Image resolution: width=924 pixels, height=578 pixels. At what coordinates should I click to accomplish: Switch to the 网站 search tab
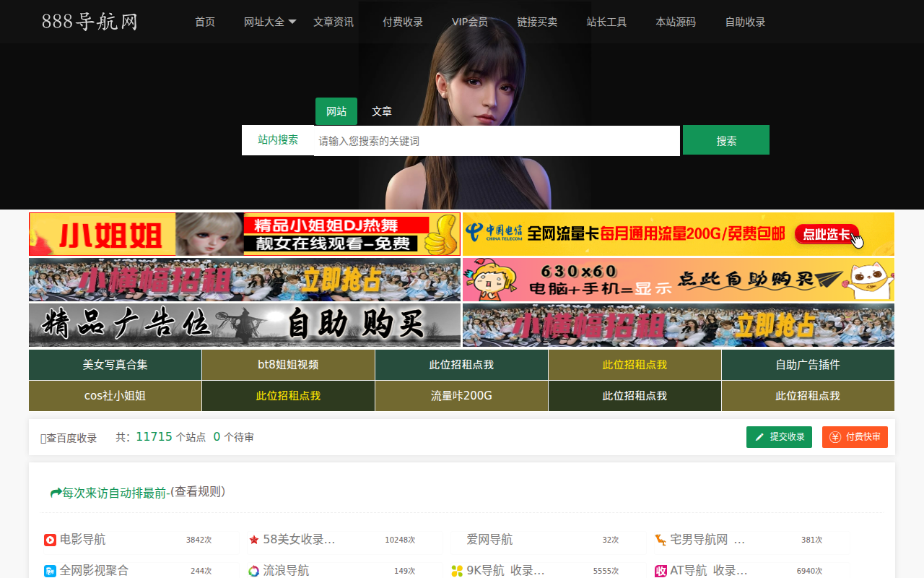tap(336, 111)
